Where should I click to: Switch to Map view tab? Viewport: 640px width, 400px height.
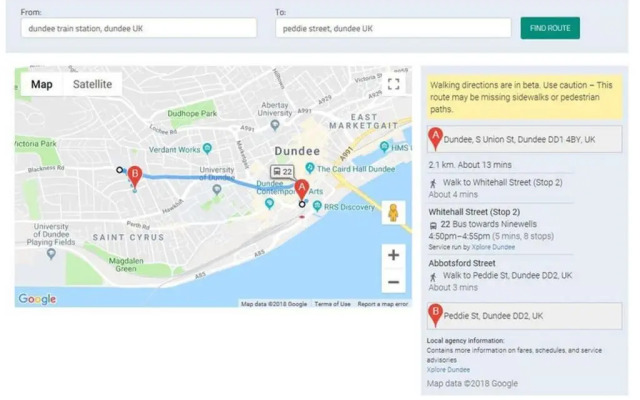click(42, 84)
